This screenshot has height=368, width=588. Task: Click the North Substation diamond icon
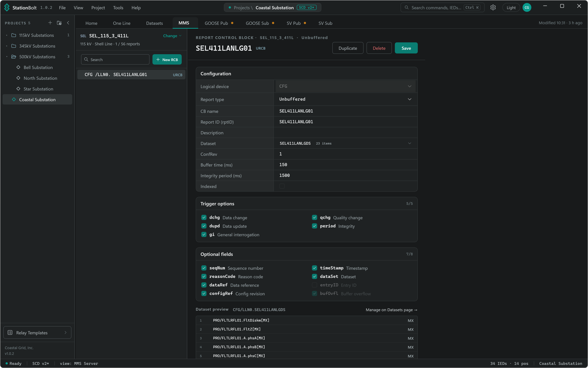(18, 78)
